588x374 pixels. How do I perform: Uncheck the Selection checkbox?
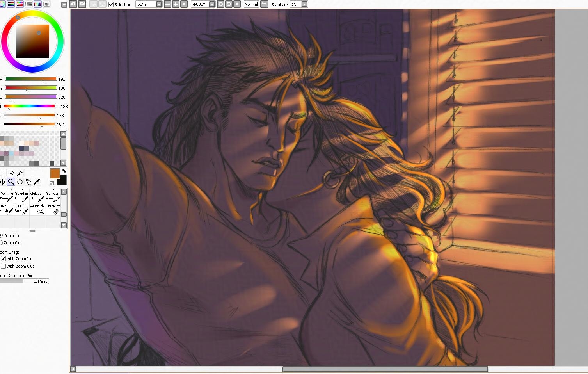click(x=111, y=5)
